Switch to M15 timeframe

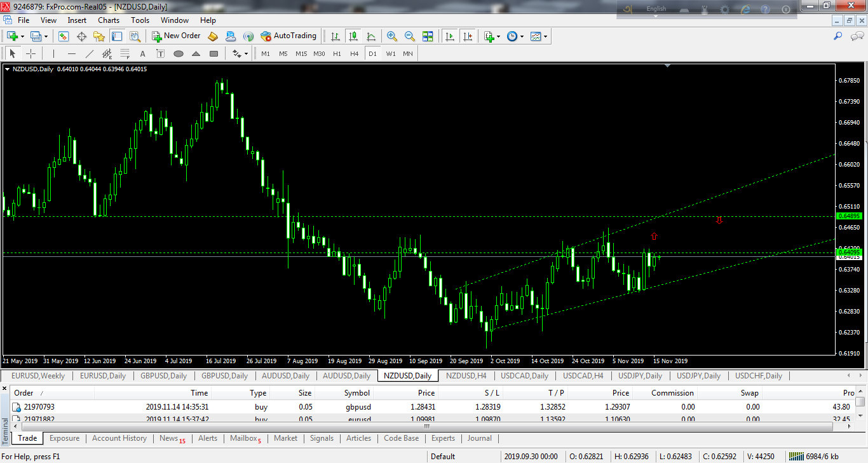click(x=301, y=53)
